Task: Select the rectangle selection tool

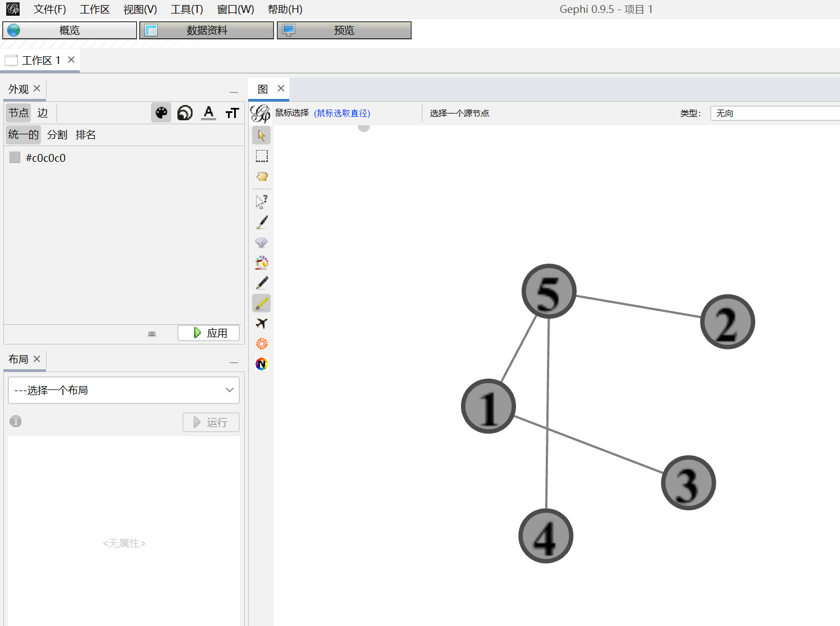Action: click(x=262, y=156)
